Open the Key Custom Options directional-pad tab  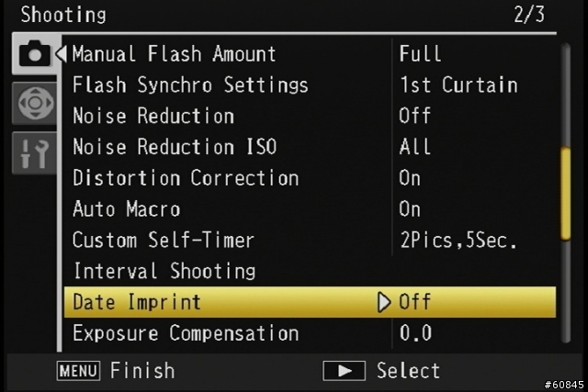36,103
